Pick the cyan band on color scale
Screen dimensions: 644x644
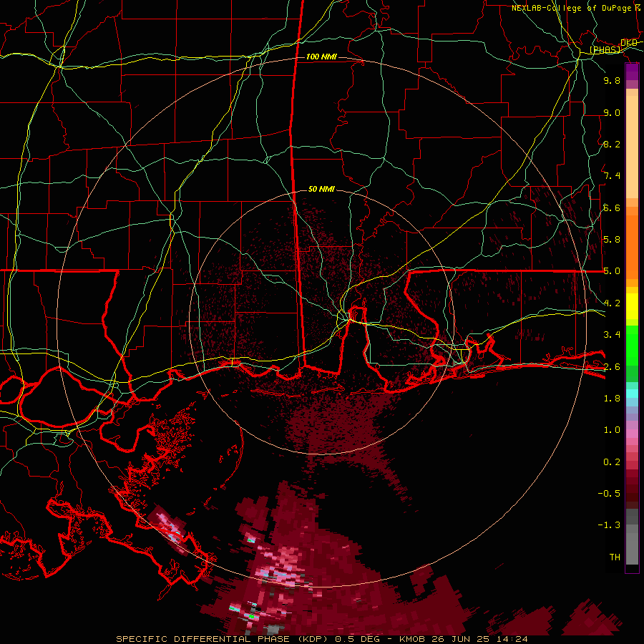tap(632, 394)
